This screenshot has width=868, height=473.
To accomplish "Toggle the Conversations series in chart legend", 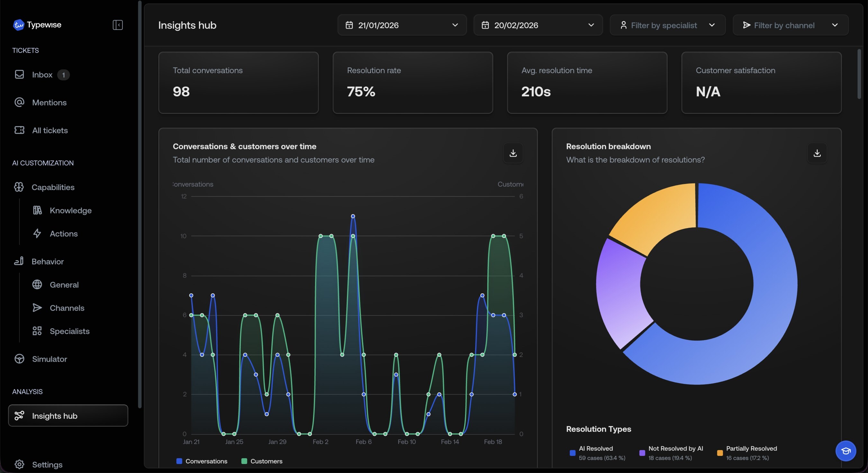I will click(x=202, y=461).
